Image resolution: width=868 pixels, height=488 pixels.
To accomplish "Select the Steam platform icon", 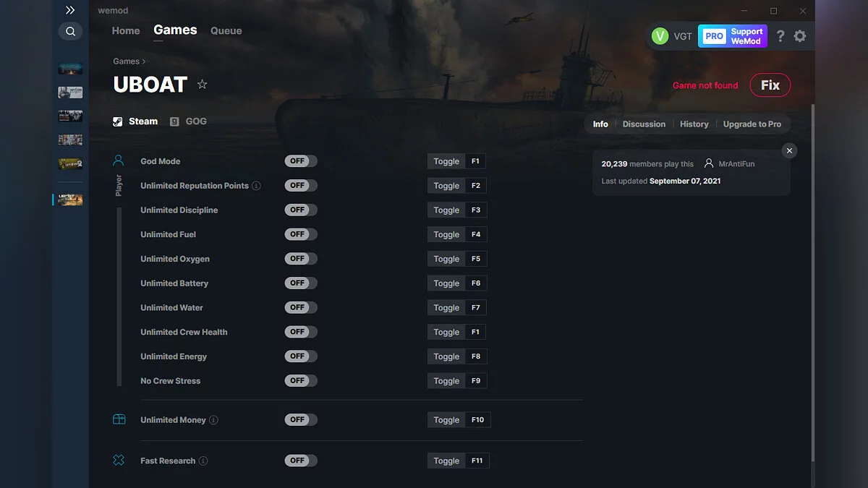I will [x=116, y=121].
